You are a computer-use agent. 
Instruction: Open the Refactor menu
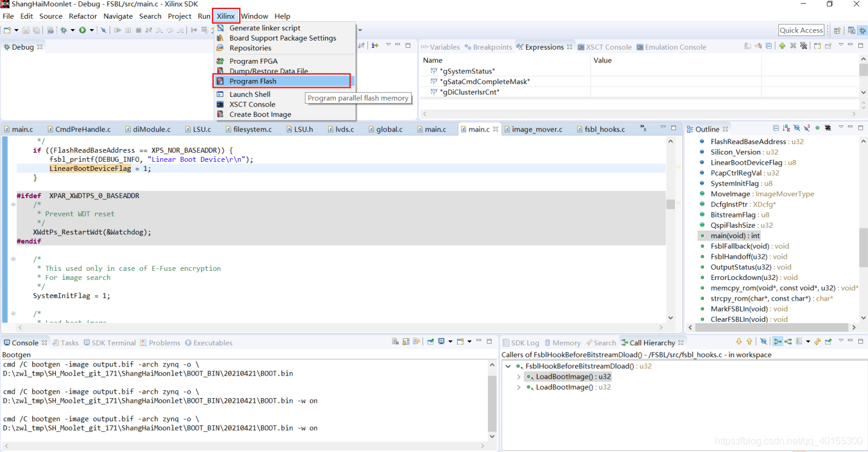coord(82,16)
